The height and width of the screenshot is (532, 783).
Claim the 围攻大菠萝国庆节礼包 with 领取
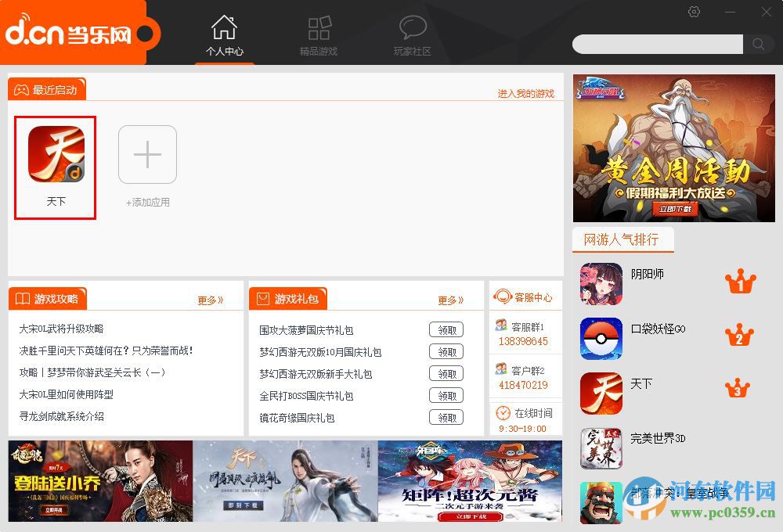point(446,329)
